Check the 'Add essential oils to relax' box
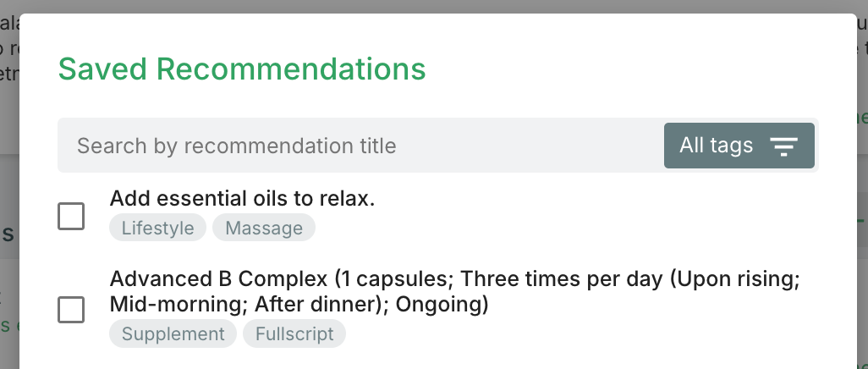The width and height of the screenshot is (868, 369). 71,216
